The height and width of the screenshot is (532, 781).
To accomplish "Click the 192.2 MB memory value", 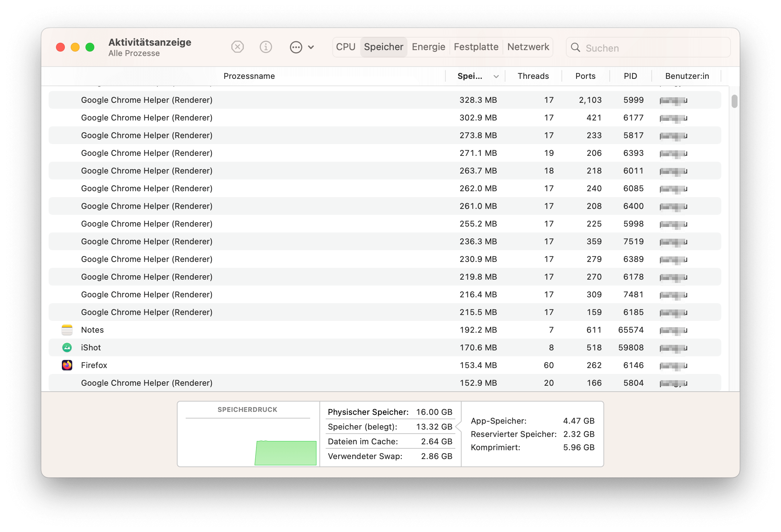I will (478, 330).
